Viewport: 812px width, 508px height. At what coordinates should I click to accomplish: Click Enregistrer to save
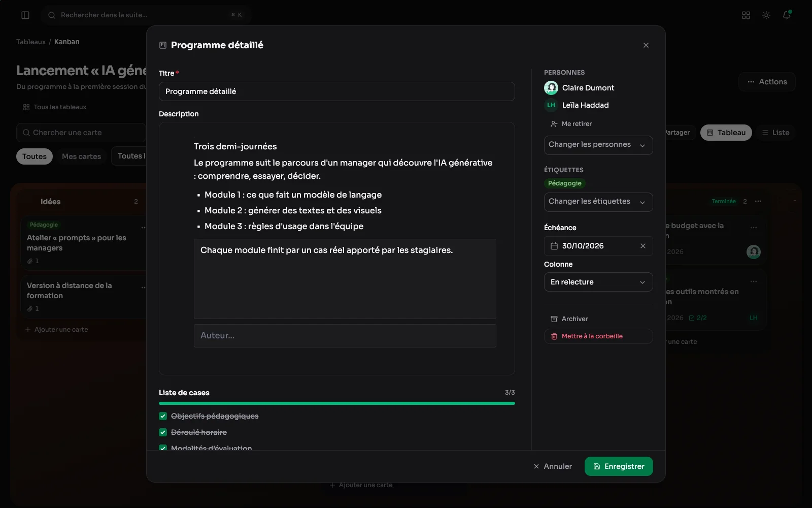tap(619, 466)
